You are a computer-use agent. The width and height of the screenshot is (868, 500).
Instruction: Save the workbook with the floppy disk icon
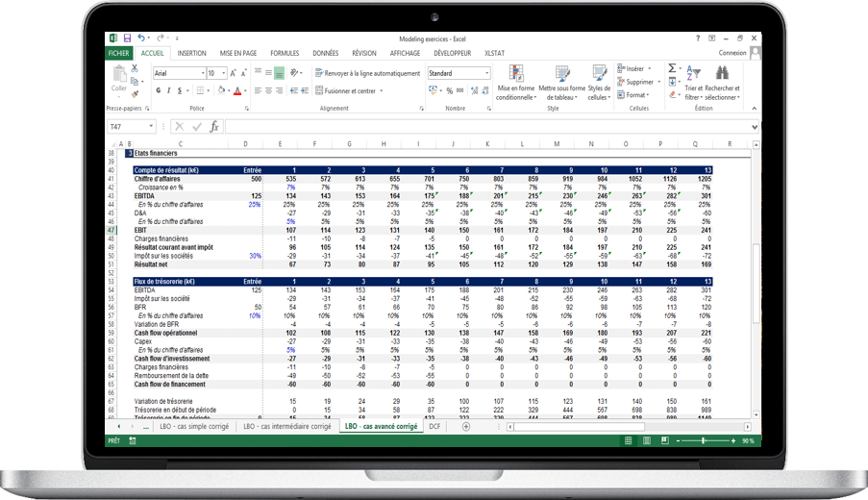[127, 38]
